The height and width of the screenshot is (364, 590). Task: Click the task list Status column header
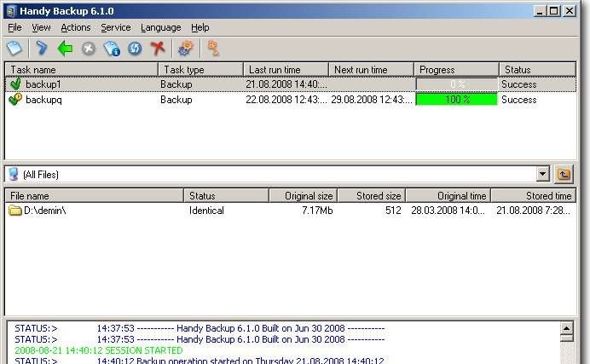[538, 70]
